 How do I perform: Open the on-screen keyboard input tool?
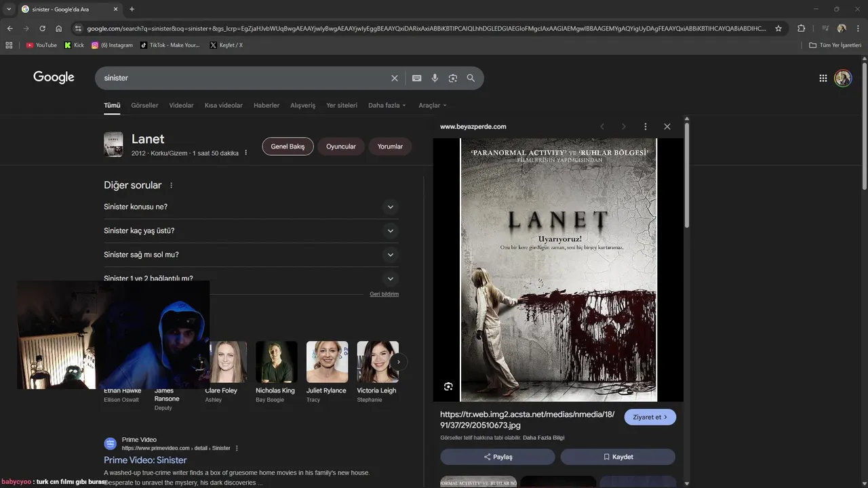point(417,78)
